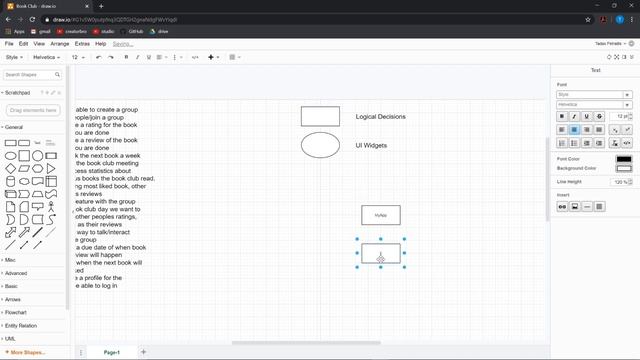This screenshot has width=640, height=360.
Task: Set center text alignment in Text panel
Action: pos(574,130)
